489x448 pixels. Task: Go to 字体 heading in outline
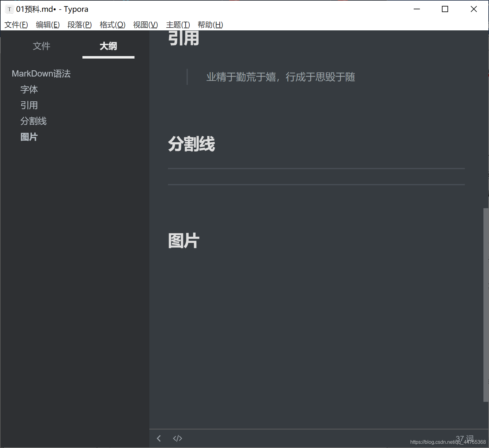click(29, 90)
